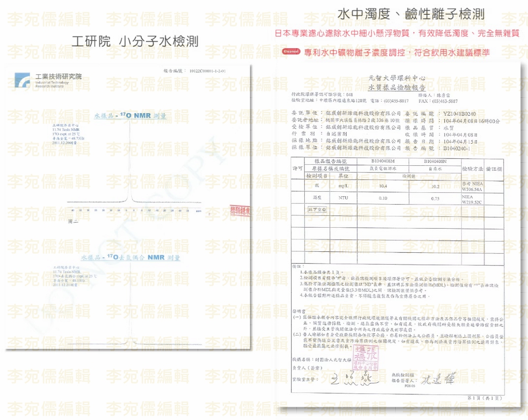Click the 元智大學環科中心 report title
Image resolution: width=528 pixels, height=420 pixels.
pyautogui.click(x=396, y=78)
